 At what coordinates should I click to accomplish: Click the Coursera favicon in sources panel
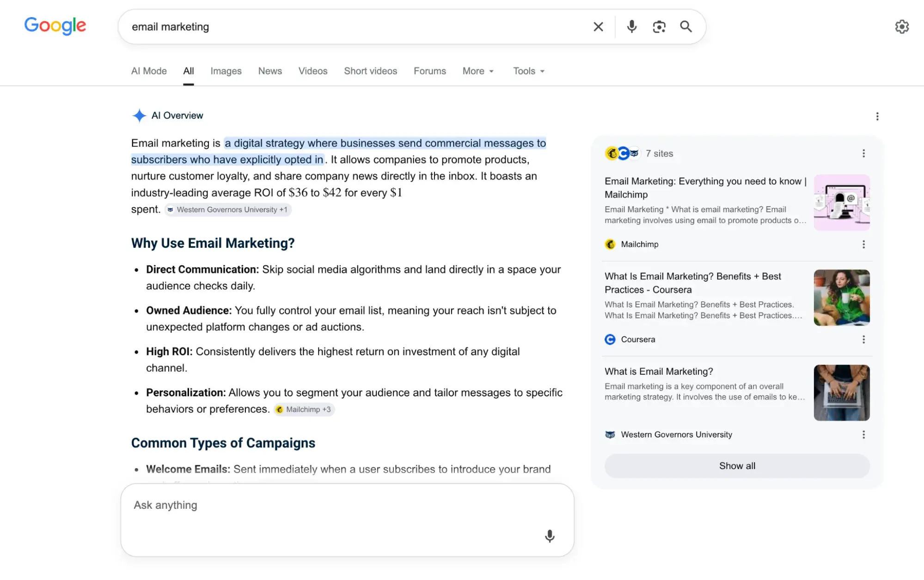(x=610, y=339)
